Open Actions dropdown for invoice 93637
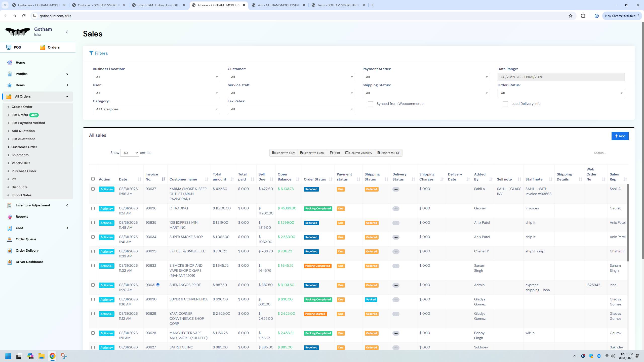This screenshot has width=644, height=362. pos(106,189)
